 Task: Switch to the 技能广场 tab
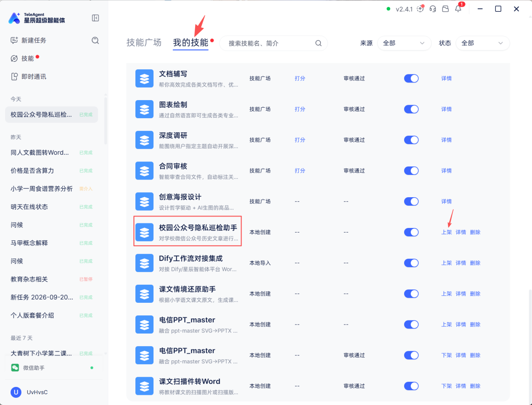point(144,42)
